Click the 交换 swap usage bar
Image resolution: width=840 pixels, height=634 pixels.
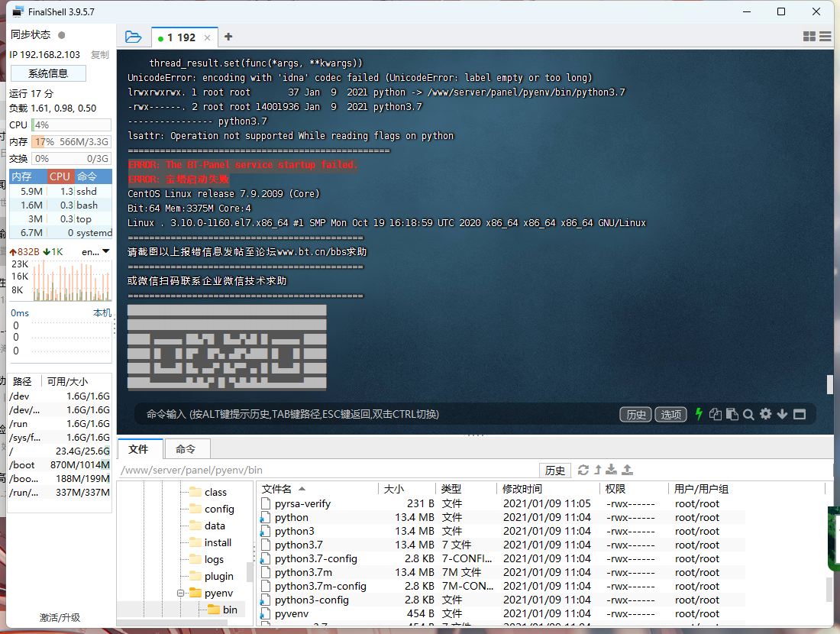[x=71, y=159]
